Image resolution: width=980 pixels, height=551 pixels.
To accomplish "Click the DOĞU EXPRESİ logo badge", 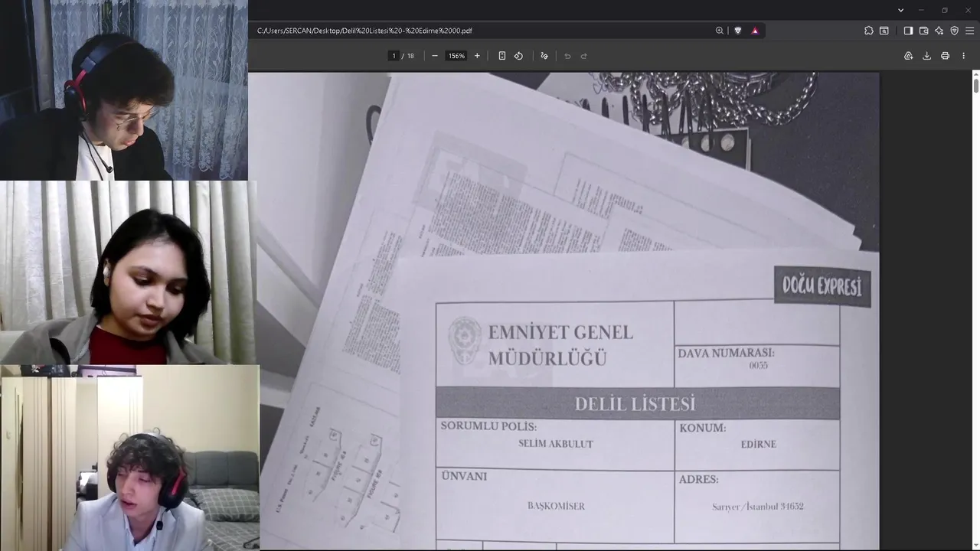I will pyautogui.click(x=822, y=286).
